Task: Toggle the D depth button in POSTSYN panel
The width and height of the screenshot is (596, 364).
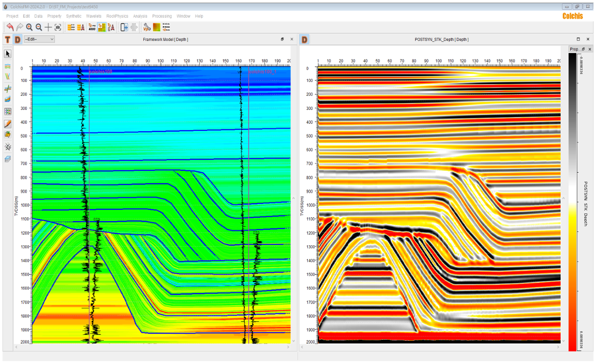Action: (304, 40)
